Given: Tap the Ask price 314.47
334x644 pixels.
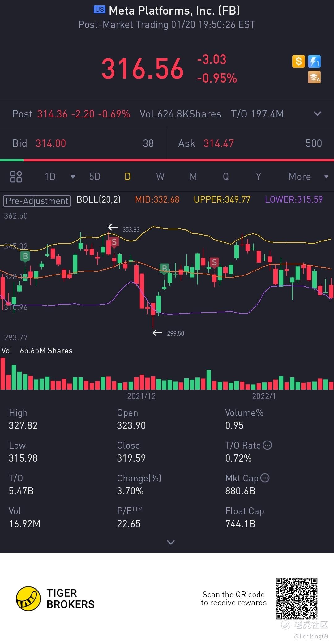Looking at the screenshot, I should coord(219,143).
